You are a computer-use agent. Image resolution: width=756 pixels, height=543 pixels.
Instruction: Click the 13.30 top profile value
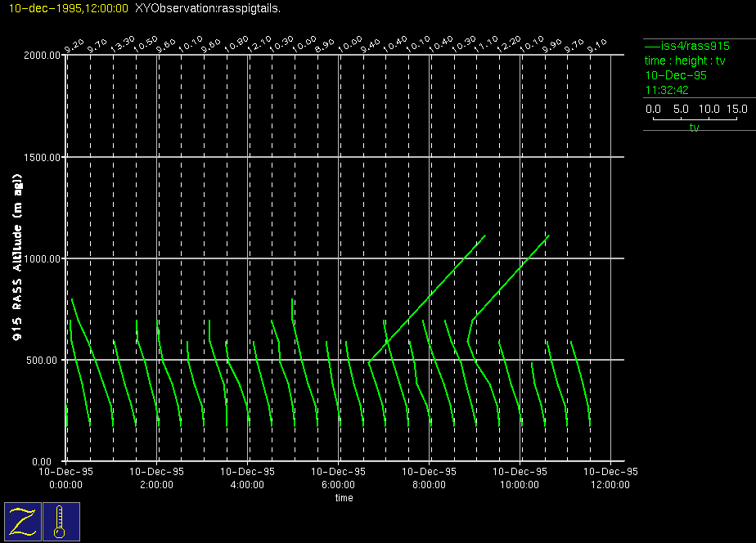point(123,43)
